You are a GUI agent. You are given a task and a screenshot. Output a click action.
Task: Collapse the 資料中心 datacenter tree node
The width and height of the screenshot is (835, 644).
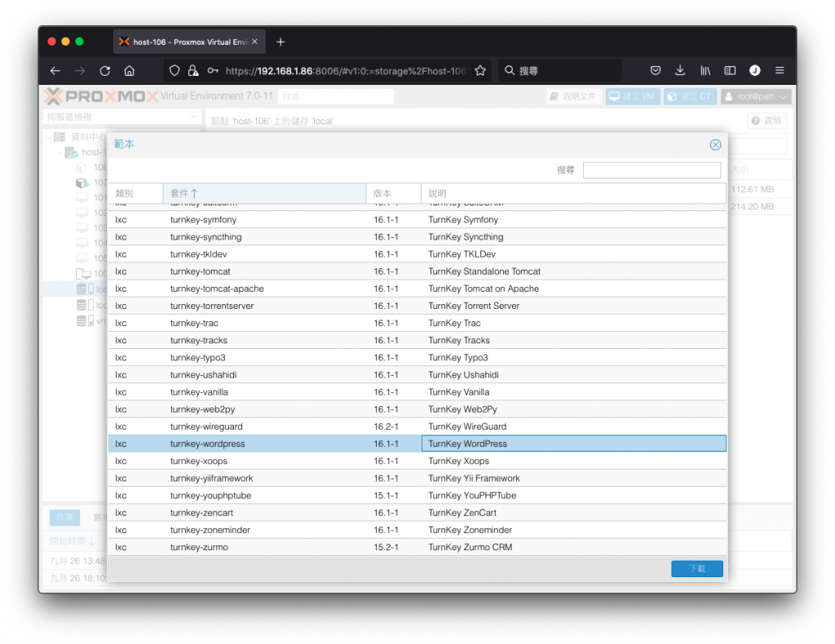49,137
